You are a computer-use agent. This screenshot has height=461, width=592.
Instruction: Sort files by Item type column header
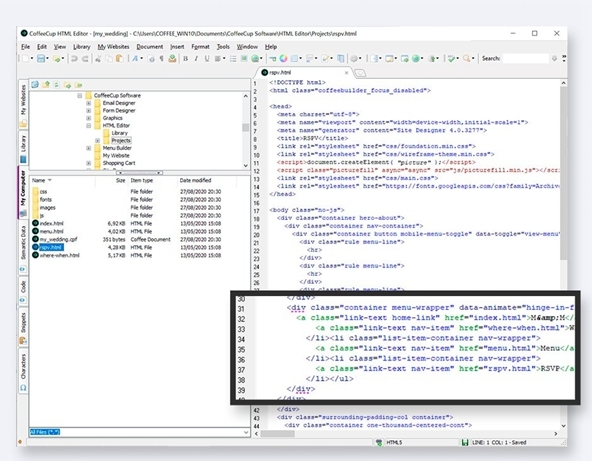pos(153,180)
